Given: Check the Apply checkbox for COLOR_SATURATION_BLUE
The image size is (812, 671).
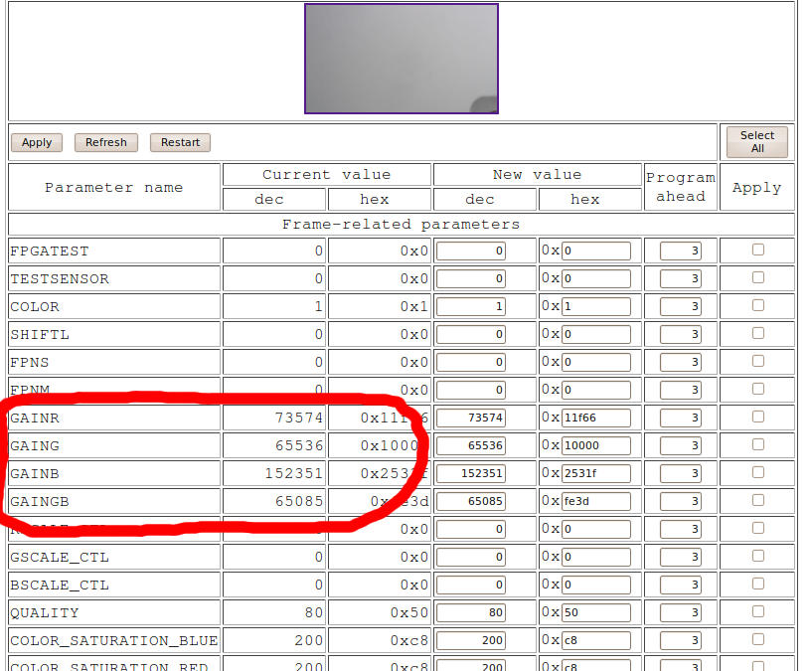Looking at the screenshot, I should click(757, 640).
